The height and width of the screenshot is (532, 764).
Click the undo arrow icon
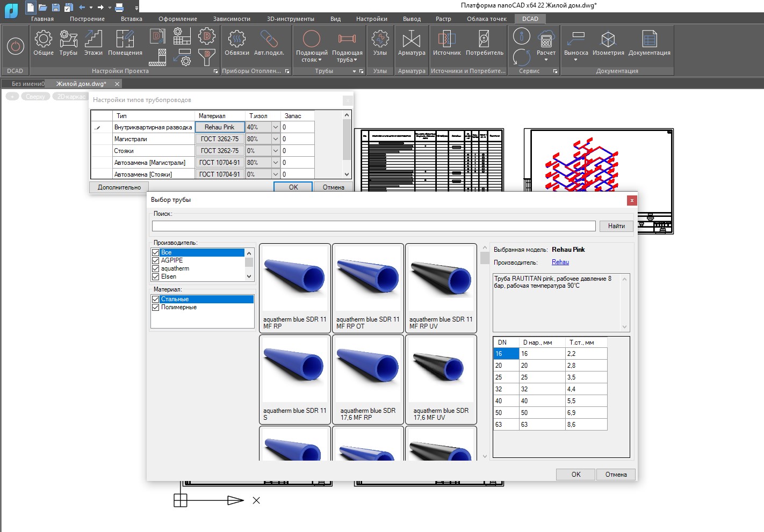click(82, 8)
